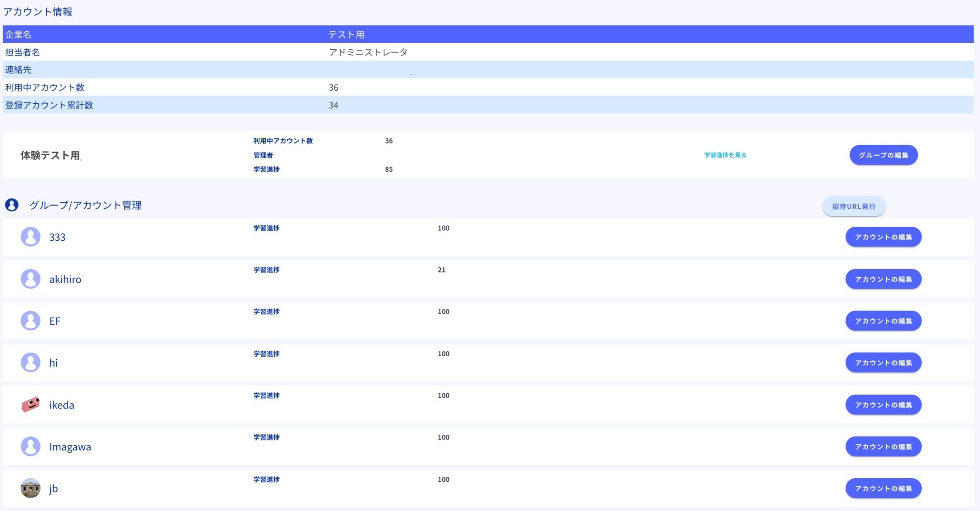Click the akihiro user name
This screenshot has height=511, width=980.
point(65,279)
